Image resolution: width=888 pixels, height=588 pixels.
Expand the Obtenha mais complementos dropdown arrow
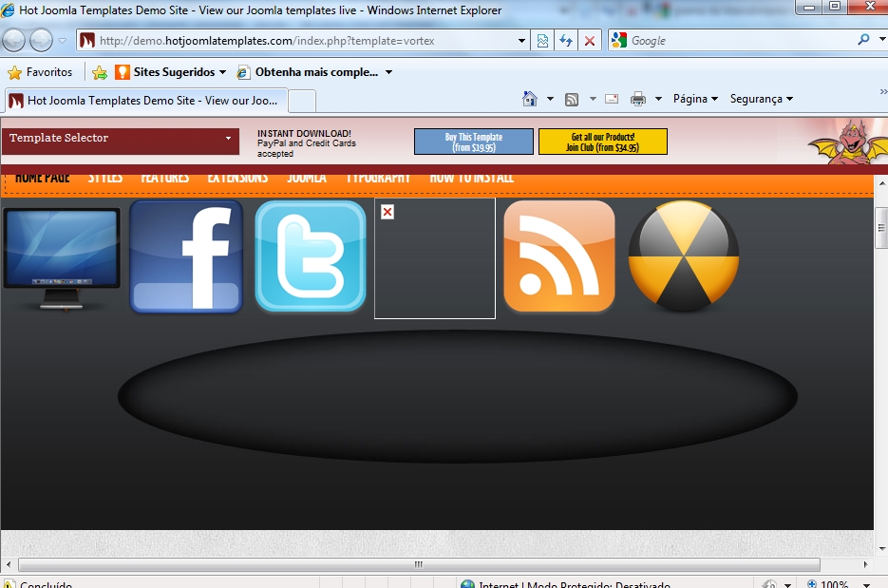[389, 72]
